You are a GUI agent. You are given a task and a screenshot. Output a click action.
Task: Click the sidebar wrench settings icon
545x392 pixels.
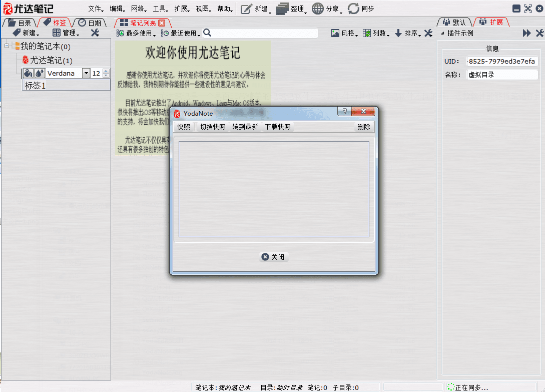pyautogui.click(x=95, y=33)
